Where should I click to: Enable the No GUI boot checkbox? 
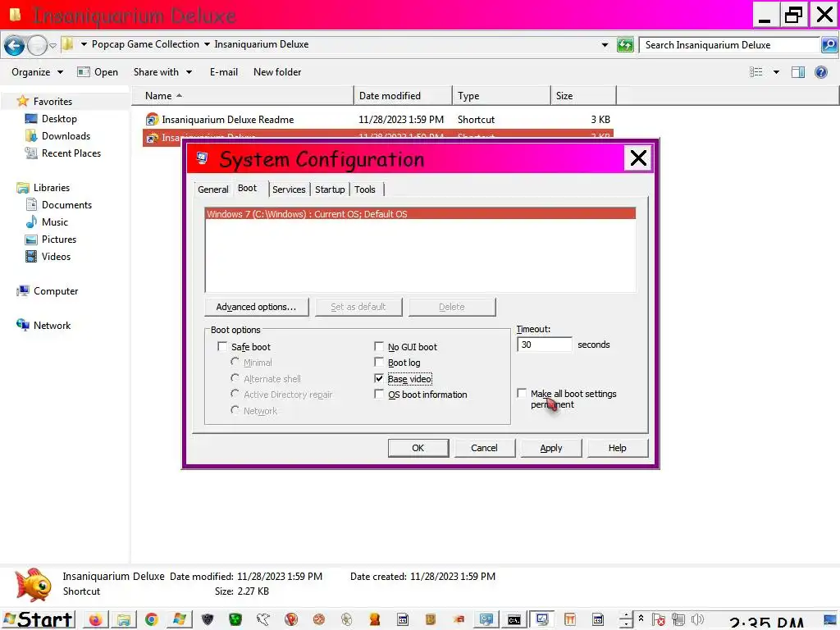click(379, 347)
